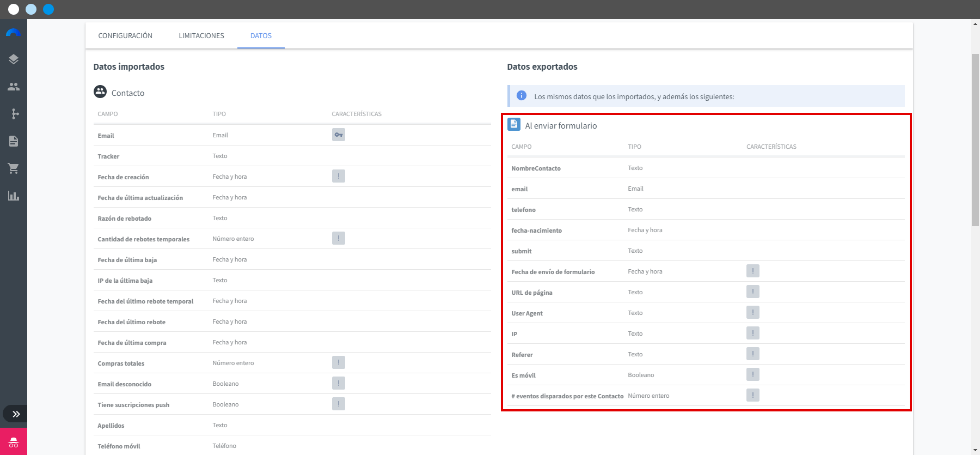
Task: Click the 'NombreContacto' exported field
Action: (536, 168)
